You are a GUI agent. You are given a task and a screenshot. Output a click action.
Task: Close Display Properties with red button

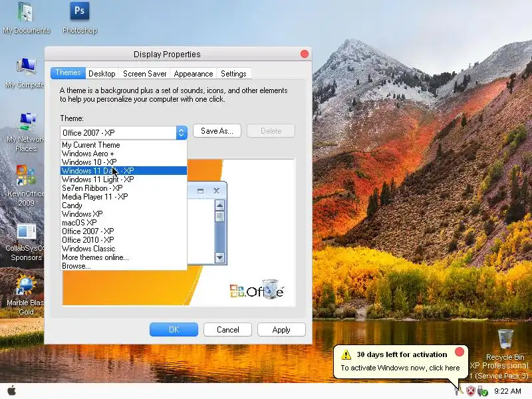tap(305, 54)
